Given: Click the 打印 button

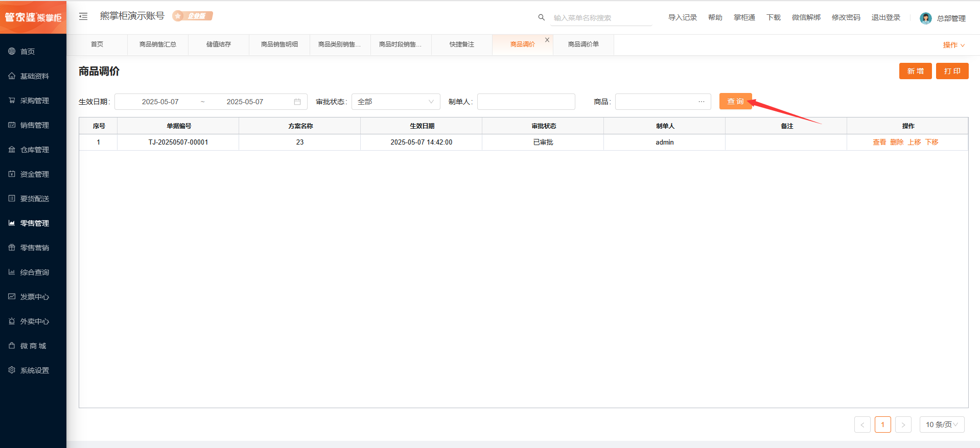Looking at the screenshot, I should (x=952, y=71).
